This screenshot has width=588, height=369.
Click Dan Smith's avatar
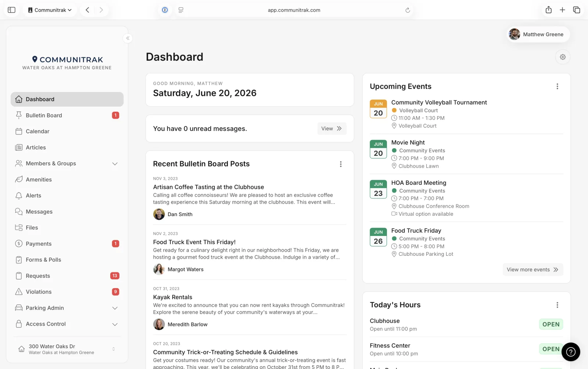tap(159, 214)
